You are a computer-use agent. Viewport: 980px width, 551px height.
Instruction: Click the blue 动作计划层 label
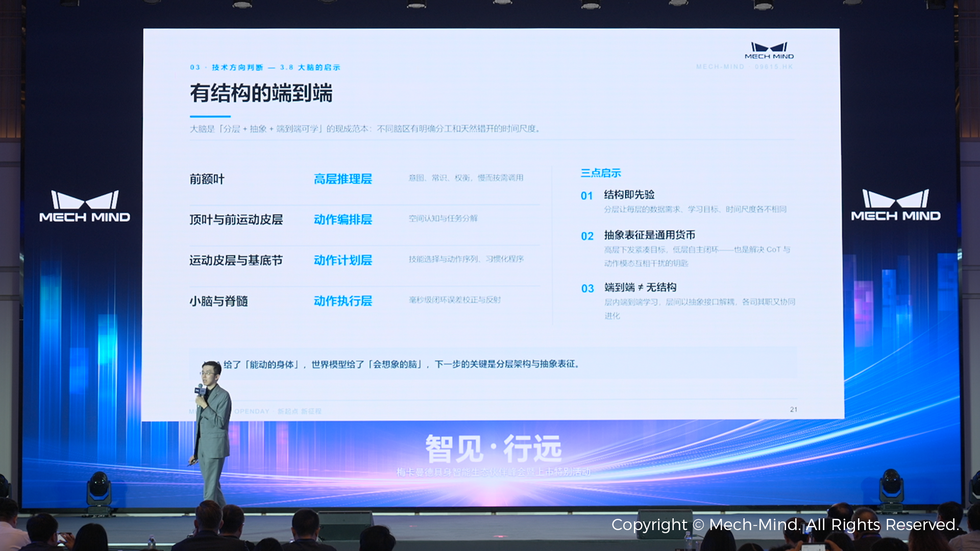(x=343, y=260)
